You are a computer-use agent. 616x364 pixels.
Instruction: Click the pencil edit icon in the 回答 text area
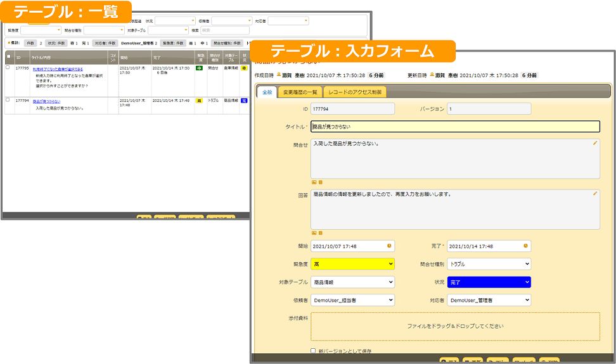pos(595,193)
